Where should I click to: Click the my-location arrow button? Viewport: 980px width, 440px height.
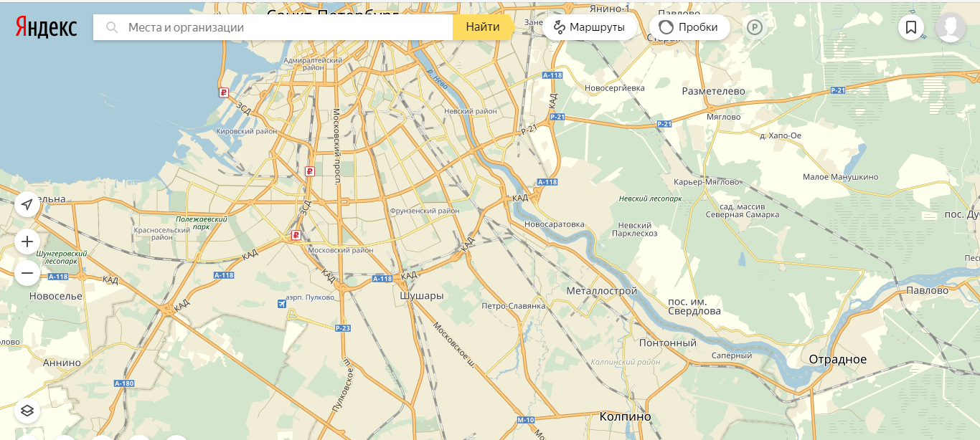tap(27, 204)
